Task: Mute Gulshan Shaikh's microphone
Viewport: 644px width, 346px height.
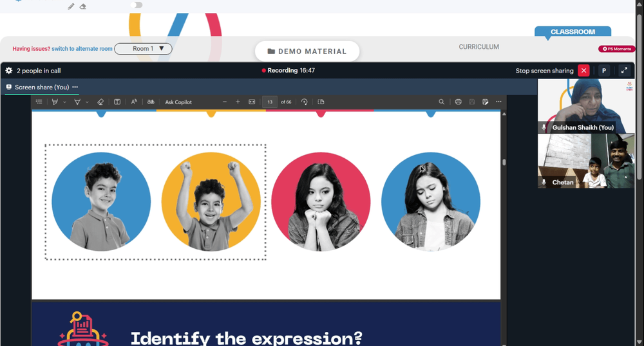Action: click(544, 127)
